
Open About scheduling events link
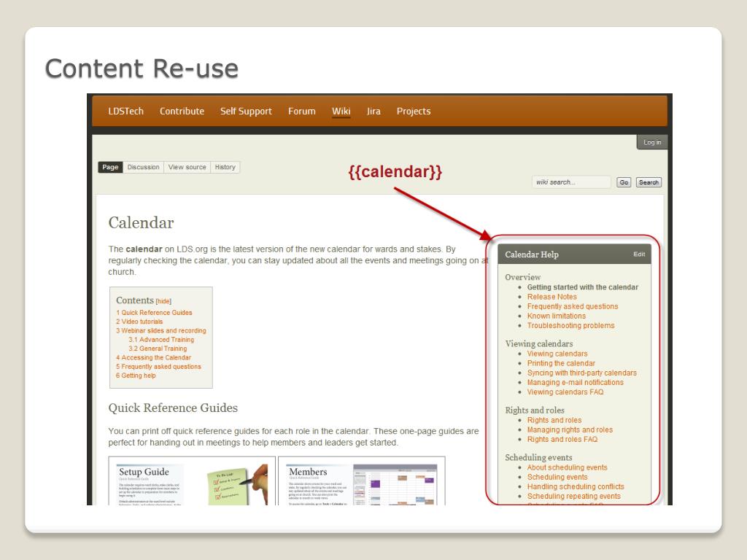(567, 467)
